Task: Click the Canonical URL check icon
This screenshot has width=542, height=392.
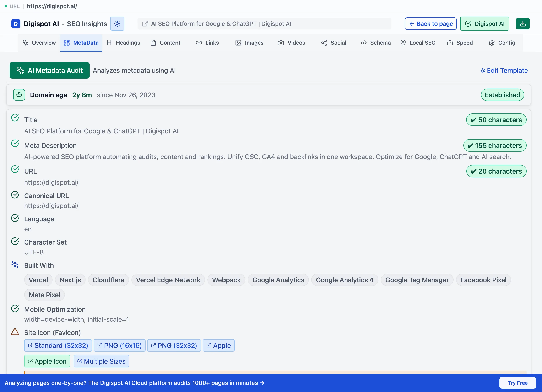Action: 15,195
